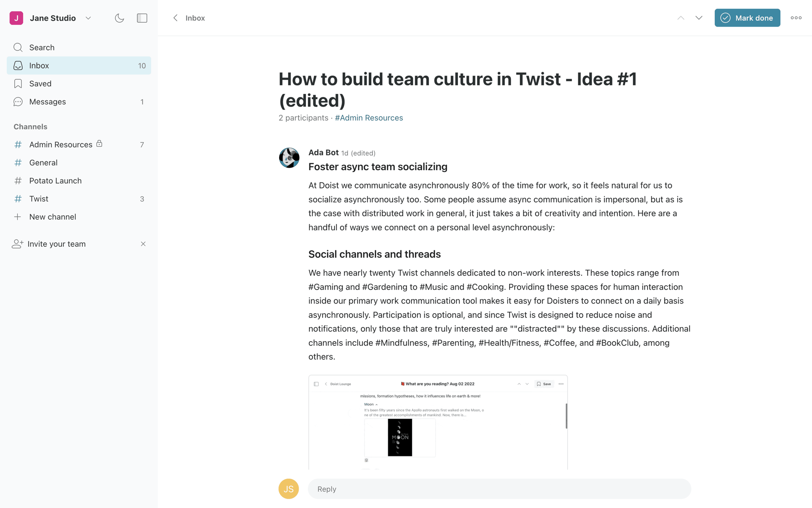Click the Messages chat bubble icon

pos(18,102)
